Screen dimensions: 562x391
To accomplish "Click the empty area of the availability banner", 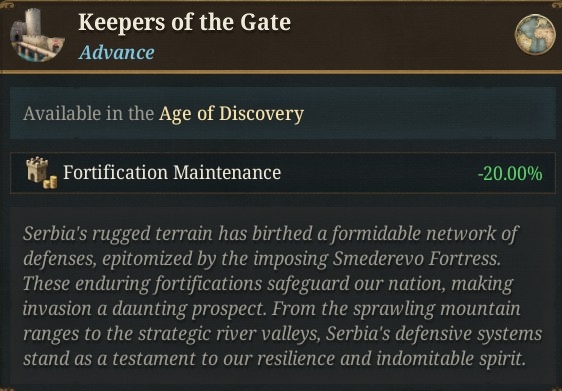I will [x=429, y=113].
